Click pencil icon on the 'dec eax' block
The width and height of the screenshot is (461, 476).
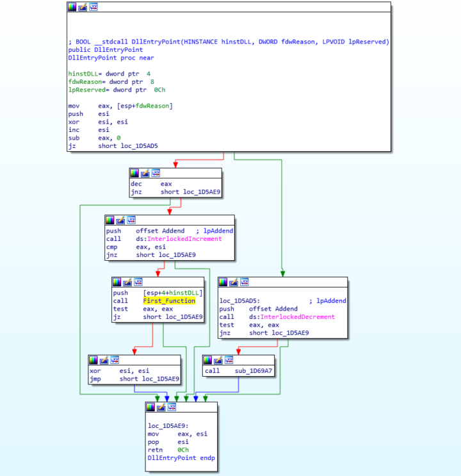pos(145,174)
